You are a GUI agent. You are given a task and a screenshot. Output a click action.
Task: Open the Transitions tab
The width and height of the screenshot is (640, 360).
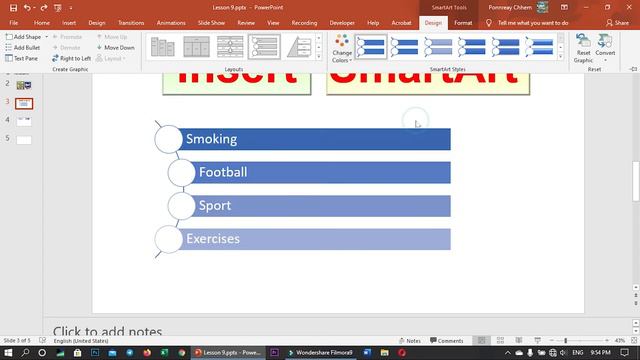pos(131,23)
